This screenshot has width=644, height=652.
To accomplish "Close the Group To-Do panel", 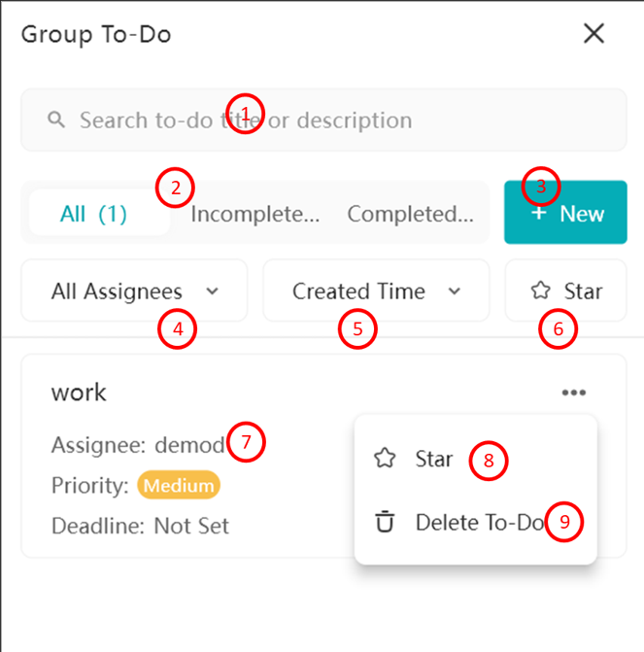I will click(x=593, y=33).
